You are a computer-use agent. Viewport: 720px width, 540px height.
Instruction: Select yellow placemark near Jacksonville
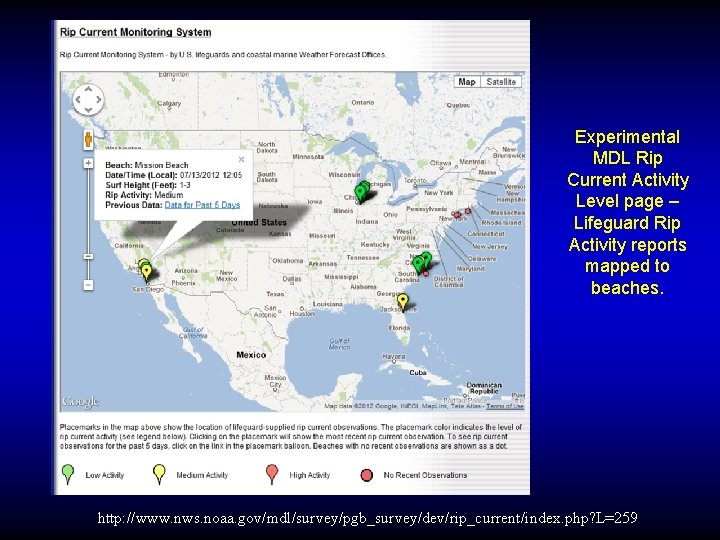[403, 303]
